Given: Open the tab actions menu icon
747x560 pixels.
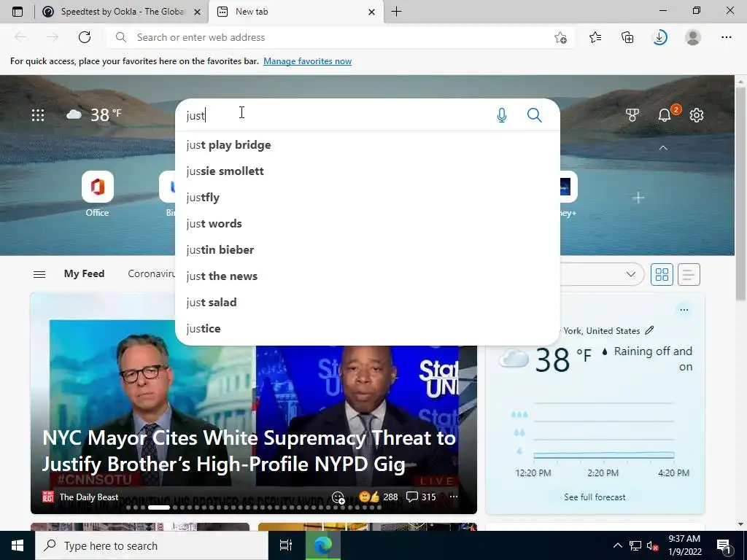Looking at the screenshot, I should coord(18,12).
